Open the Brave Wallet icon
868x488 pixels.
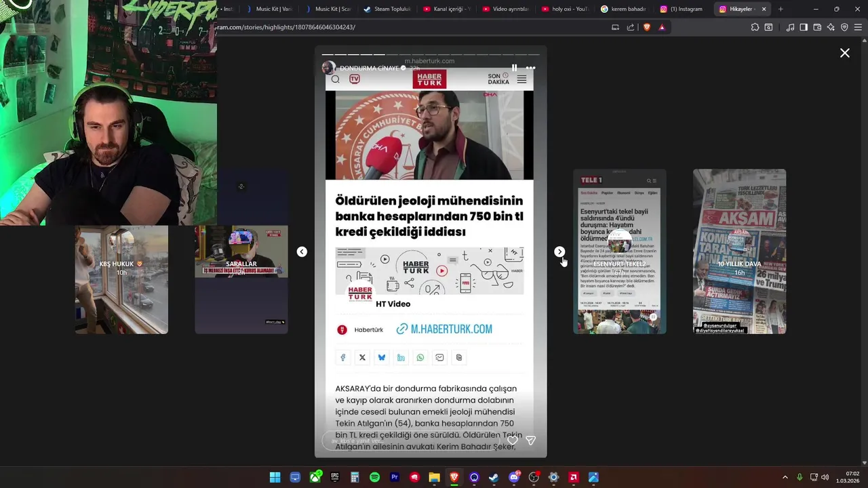[x=817, y=27]
